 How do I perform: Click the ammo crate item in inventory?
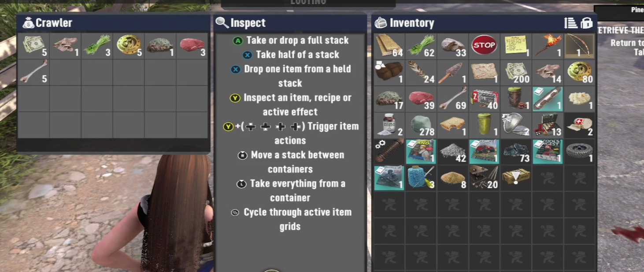[516, 178]
